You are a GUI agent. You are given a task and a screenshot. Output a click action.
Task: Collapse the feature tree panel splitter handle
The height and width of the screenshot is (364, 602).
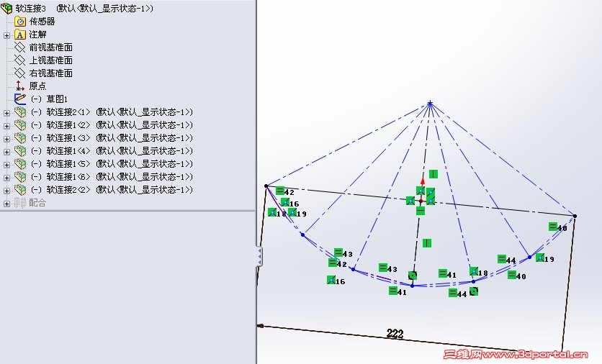coord(259,256)
